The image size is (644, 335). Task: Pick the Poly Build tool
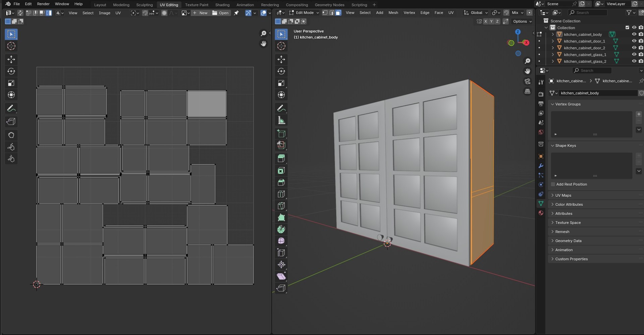(281, 218)
